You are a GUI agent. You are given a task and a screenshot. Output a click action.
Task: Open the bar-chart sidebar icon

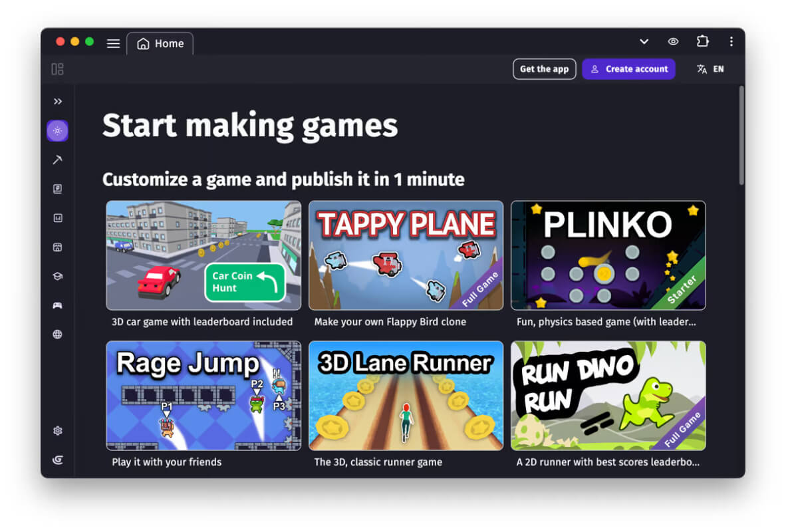coord(58,218)
